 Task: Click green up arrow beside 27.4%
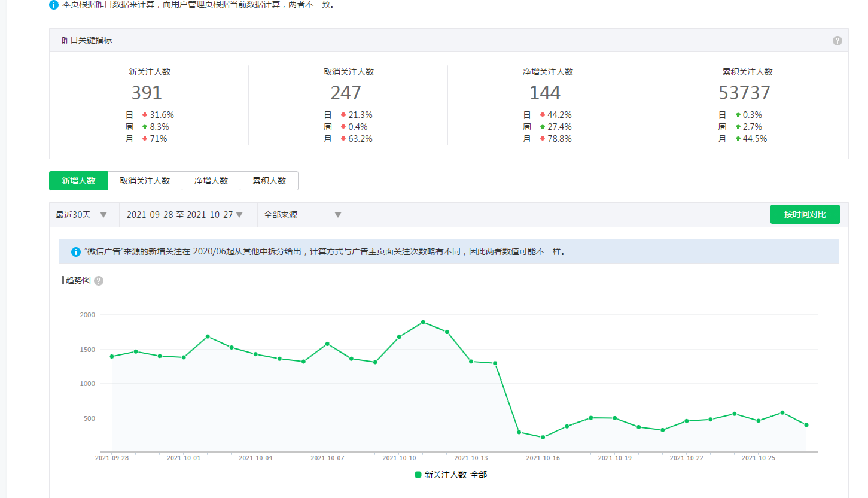click(x=542, y=127)
